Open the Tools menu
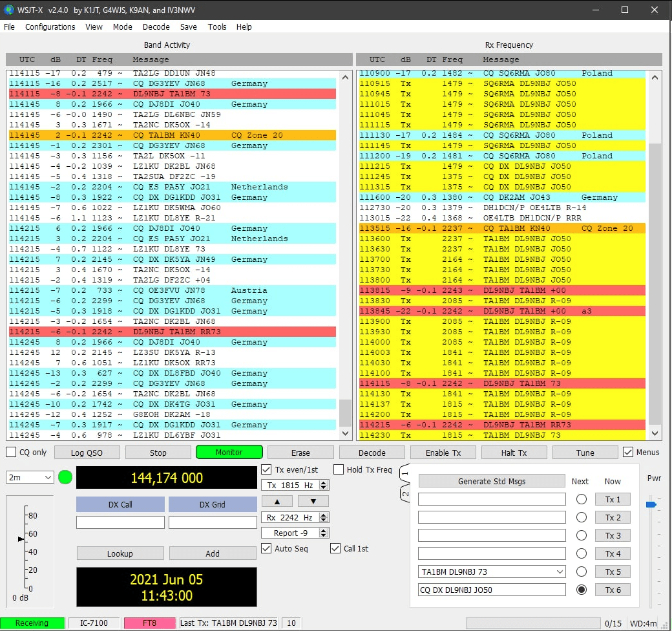The height and width of the screenshot is (631, 672). [x=217, y=27]
